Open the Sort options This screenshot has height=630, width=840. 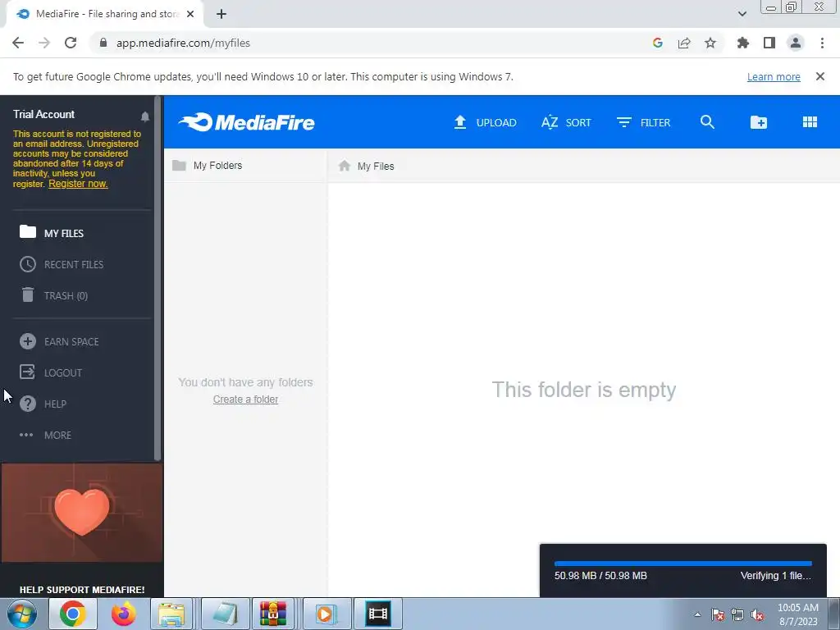[566, 122]
